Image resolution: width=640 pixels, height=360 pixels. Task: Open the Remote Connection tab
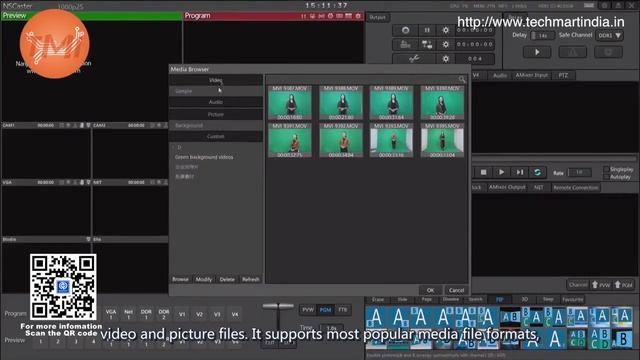[576, 187]
